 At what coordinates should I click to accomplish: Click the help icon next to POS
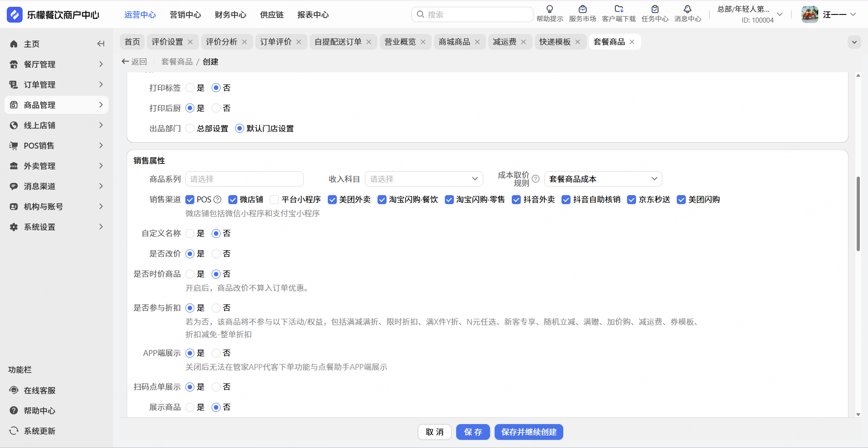coord(217,200)
